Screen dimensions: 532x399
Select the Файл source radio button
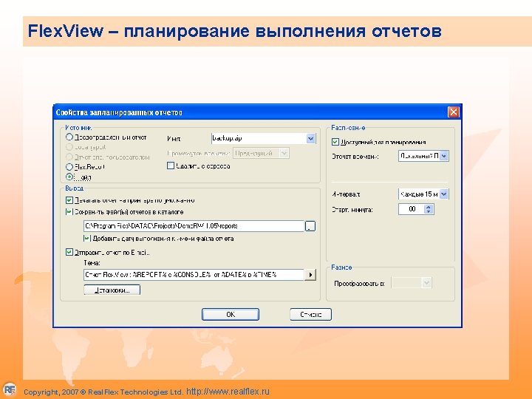[x=69, y=177]
